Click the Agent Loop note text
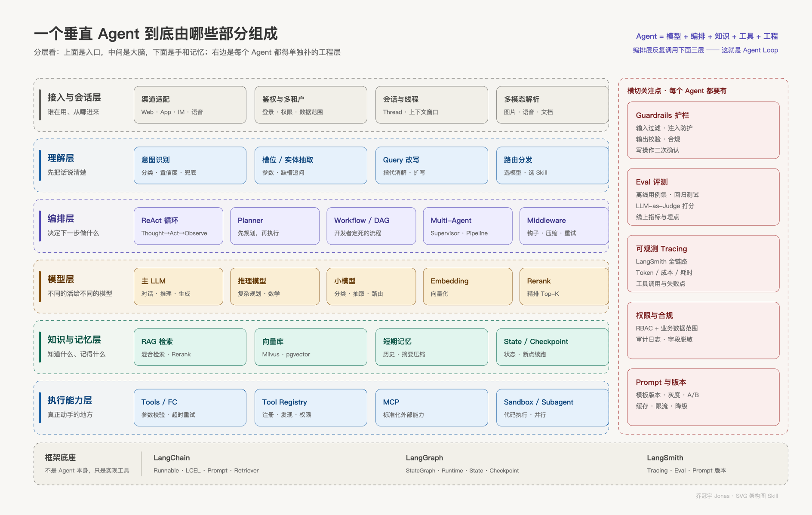Image resolution: width=812 pixels, height=515 pixels. point(705,50)
